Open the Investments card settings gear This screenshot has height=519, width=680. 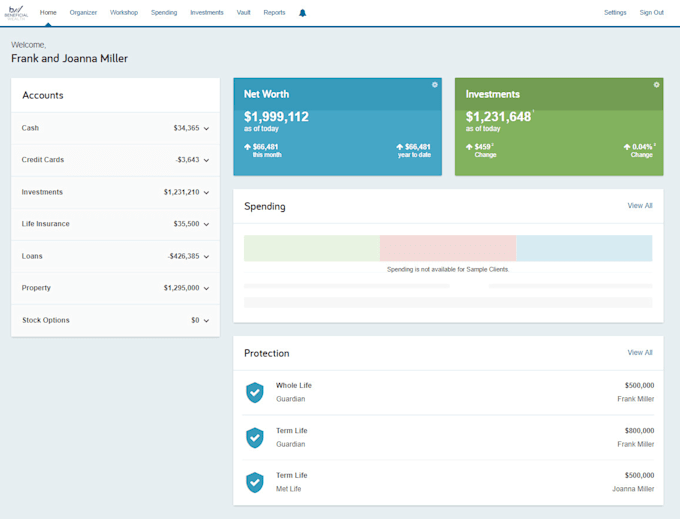click(x=657, y=85)
